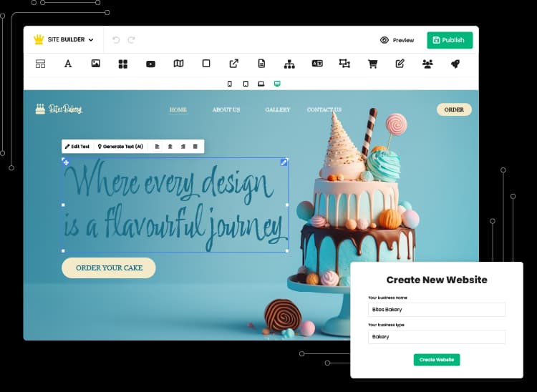537x392 pixels.
Task: Click the Create Website button
Action: [x=437, y=360]
